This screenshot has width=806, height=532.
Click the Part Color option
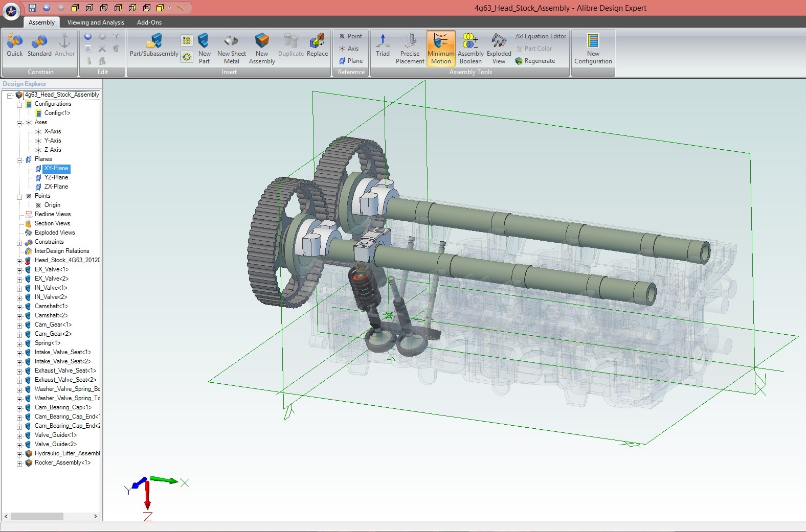click(x=534, y=49)
